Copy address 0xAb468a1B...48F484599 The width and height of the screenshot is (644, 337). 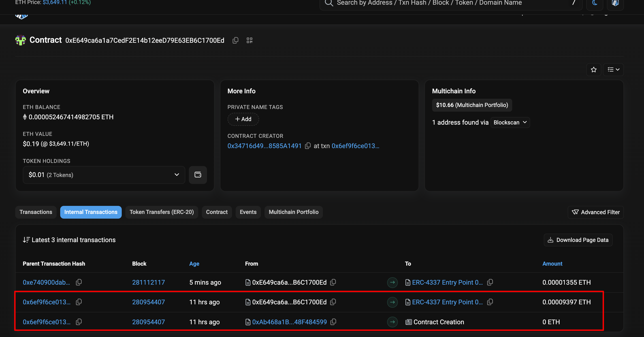point(333,322)
